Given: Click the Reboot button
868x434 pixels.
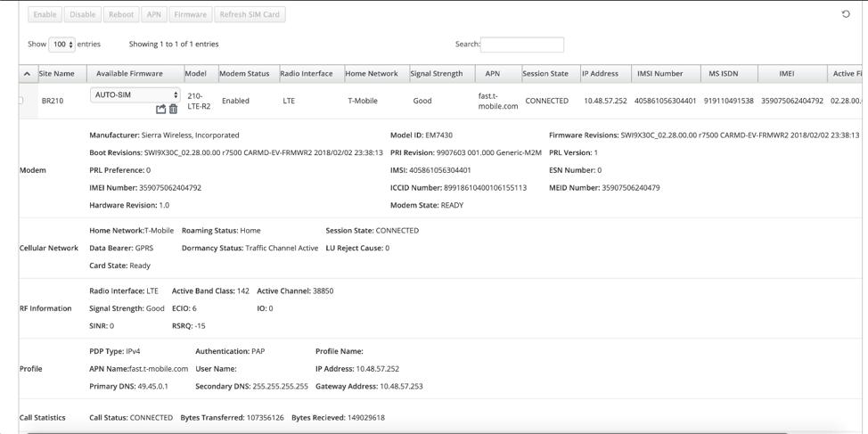Looking at the screenshot, I should click(120, 14).
